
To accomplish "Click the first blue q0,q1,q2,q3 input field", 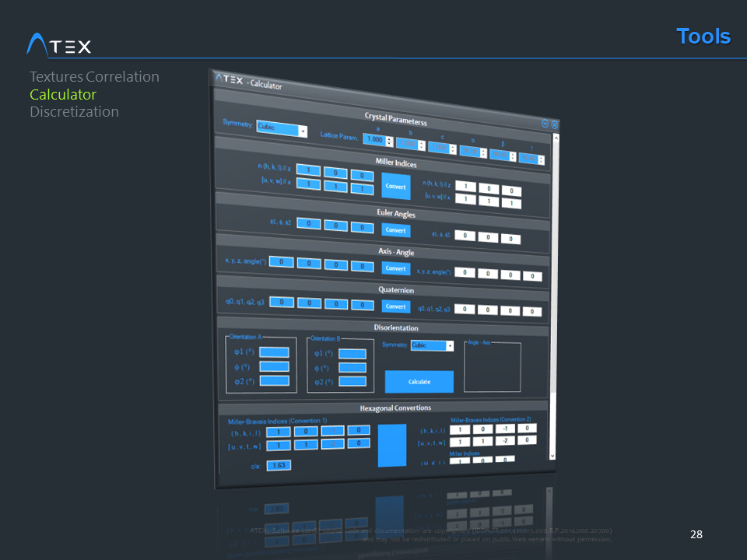I will tap(282, 302).
